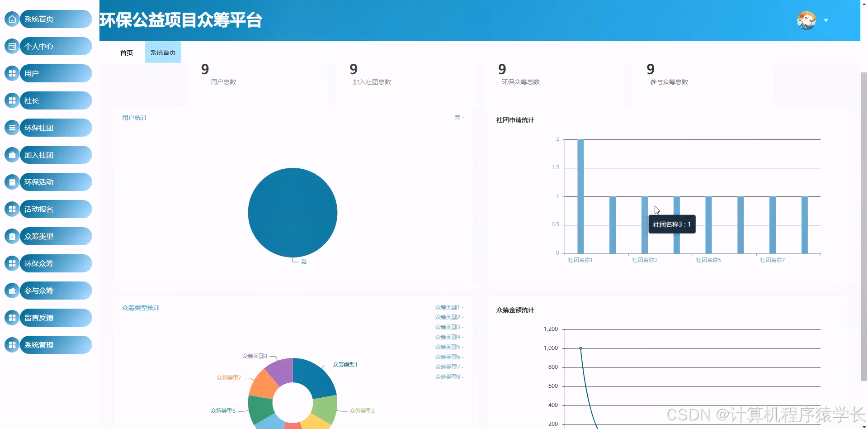The width and height of the screenshot is (868, 429).
Task: Open 留言反馈 sidebar menu item
Action: point(56,318)
